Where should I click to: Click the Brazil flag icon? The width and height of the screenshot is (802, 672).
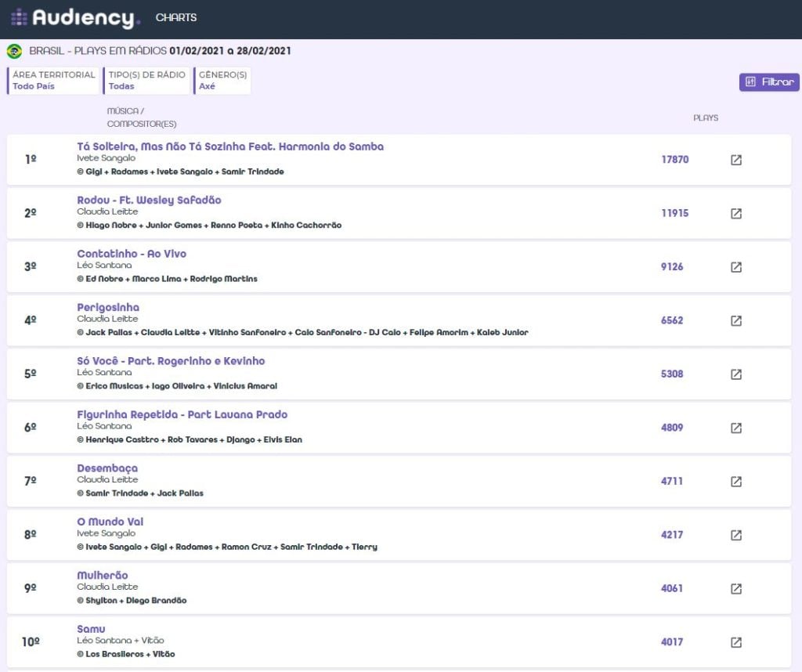click(14, 52)
